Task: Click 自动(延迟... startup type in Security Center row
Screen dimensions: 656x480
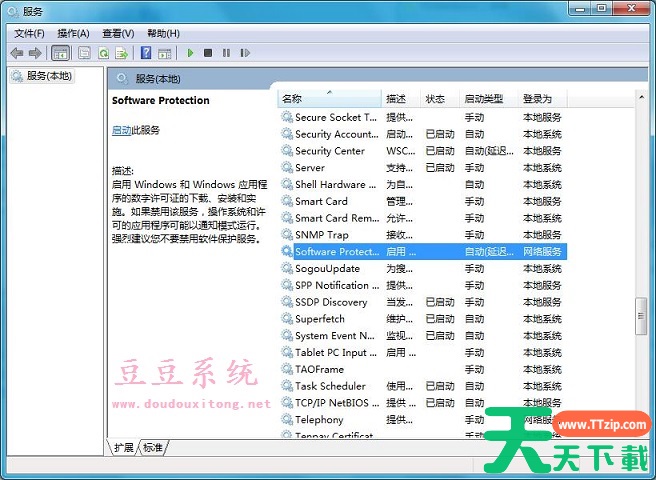Action: click(489, 151)
